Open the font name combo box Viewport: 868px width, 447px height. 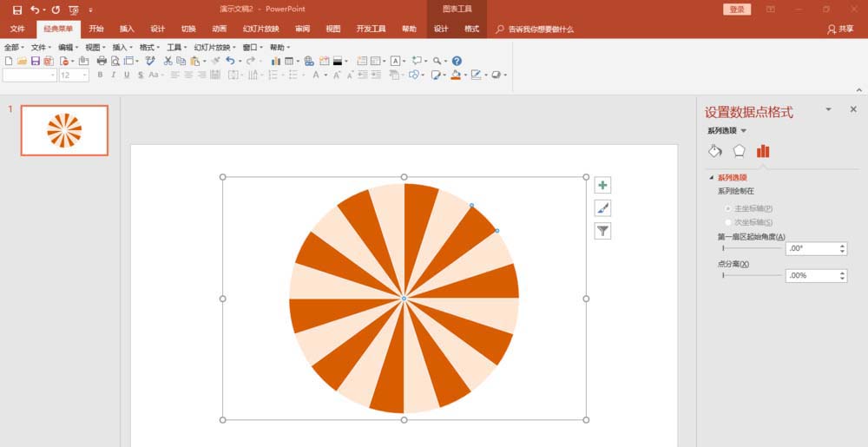30,76
